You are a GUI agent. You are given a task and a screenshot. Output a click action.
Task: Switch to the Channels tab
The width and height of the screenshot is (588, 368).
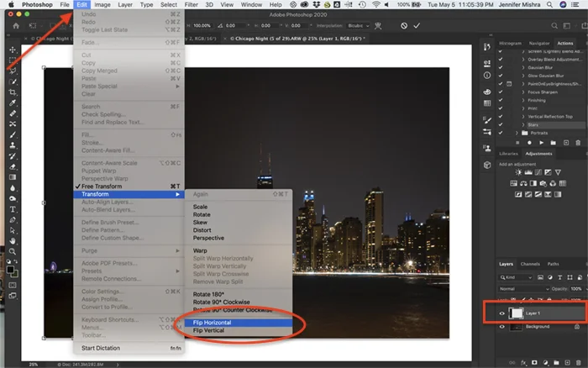pos(530,264)
